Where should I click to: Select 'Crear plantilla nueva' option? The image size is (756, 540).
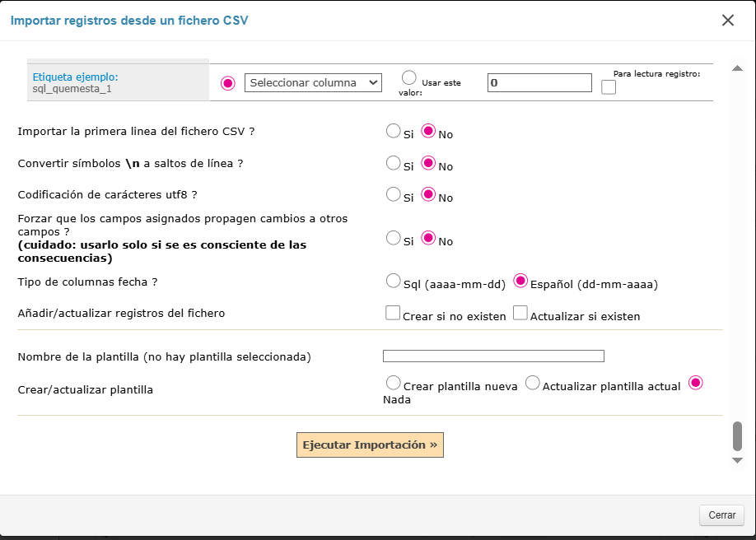(394, 384)
